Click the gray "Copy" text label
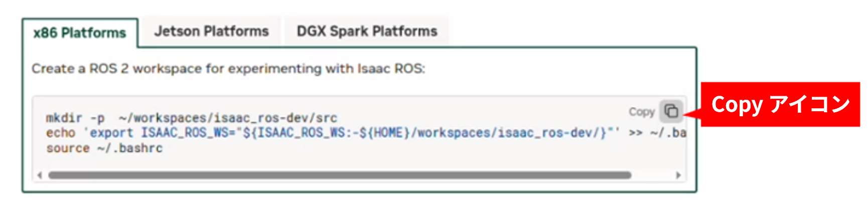This screenshot has width=868, height=204. (x=642, y=112)
